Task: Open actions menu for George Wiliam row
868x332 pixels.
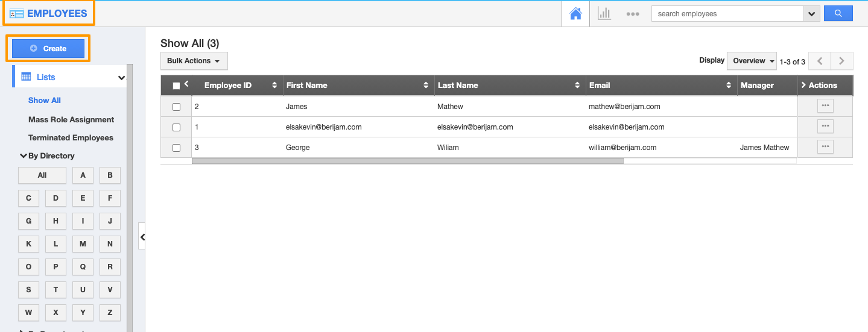Action: coord(825,146)
